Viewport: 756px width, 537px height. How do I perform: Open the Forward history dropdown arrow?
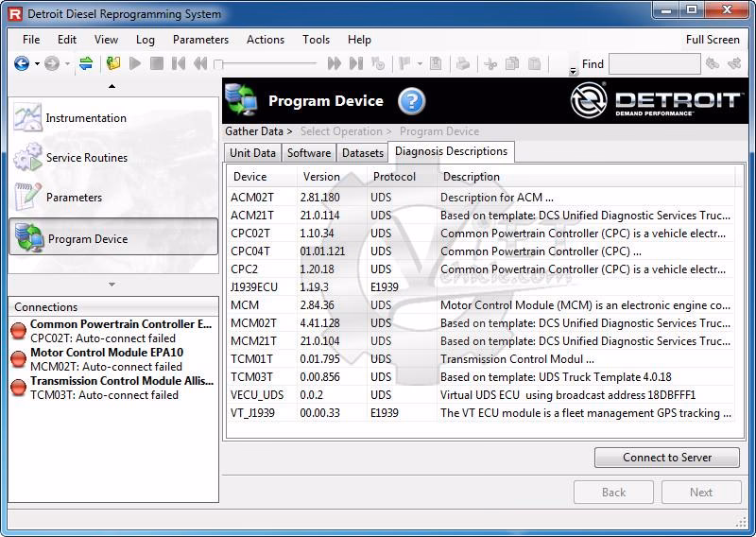[67, 63]
